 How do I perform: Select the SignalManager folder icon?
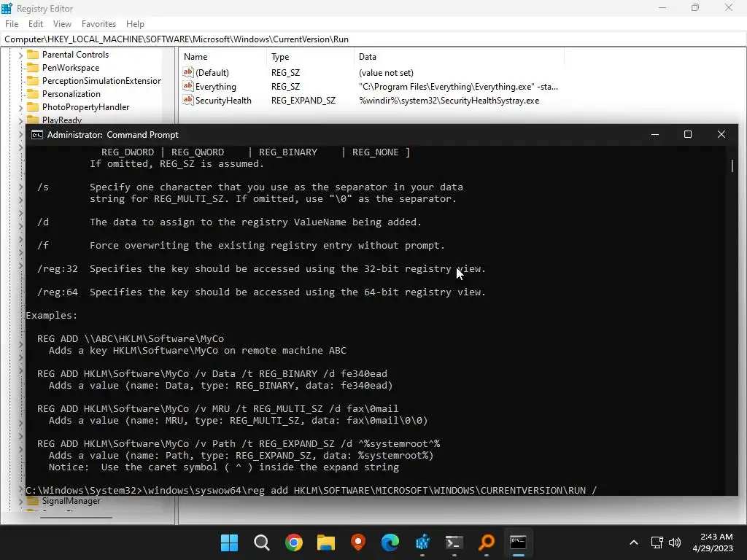click(x=32, y=500)
